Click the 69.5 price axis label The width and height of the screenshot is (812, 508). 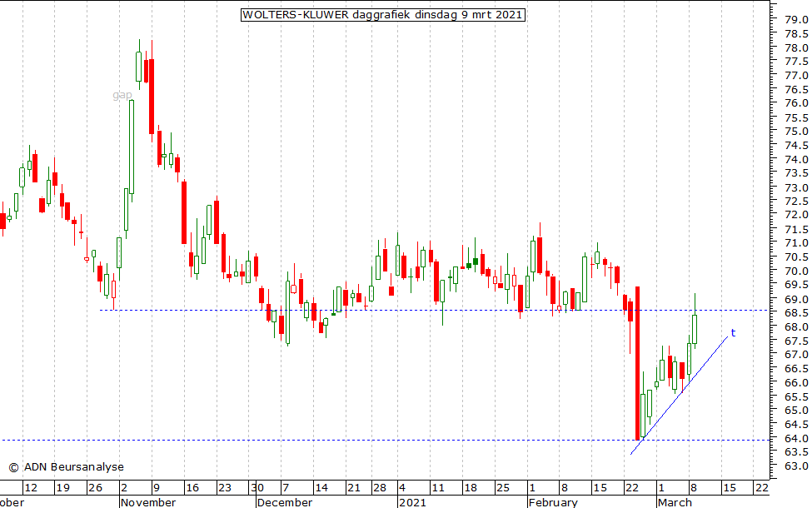[x=796, y=285]
